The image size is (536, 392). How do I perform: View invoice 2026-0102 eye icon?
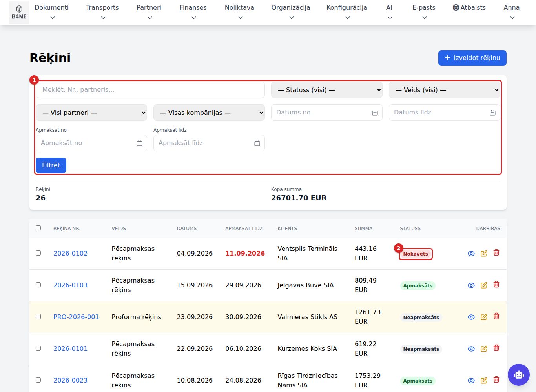[x=471, y=254]
